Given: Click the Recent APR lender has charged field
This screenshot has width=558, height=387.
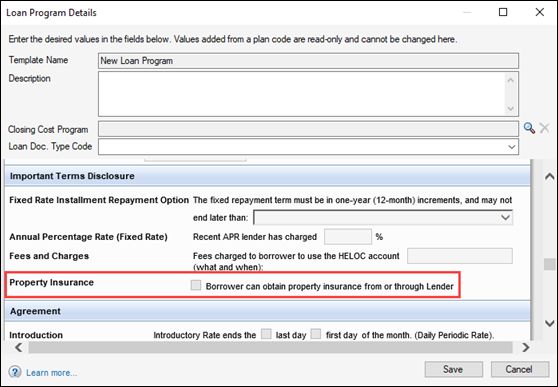Looking at the screenshot, I should (x=348, y=237).
